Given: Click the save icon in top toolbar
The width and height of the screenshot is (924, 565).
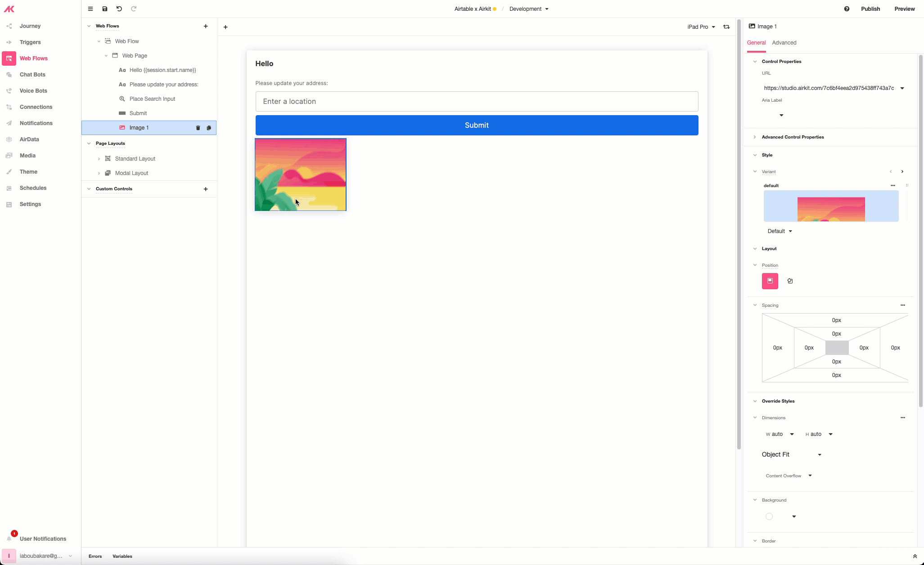Looking at the screenshot, I should tap(104, 9).
